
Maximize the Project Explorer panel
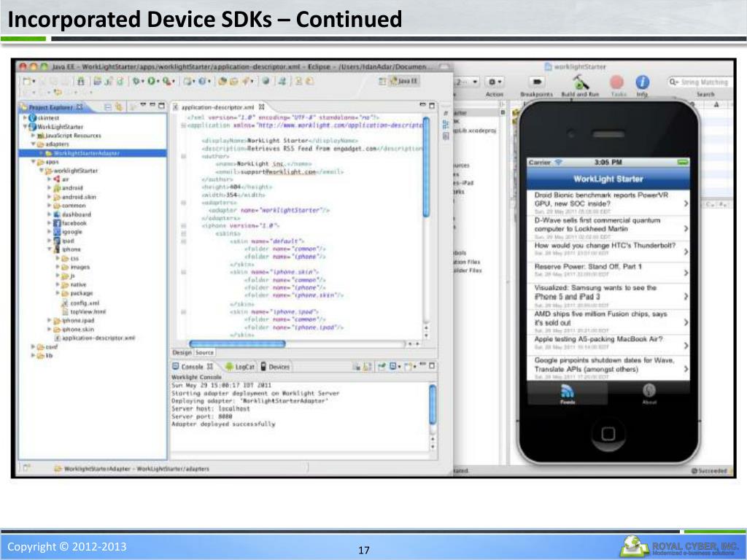(161, 105)
